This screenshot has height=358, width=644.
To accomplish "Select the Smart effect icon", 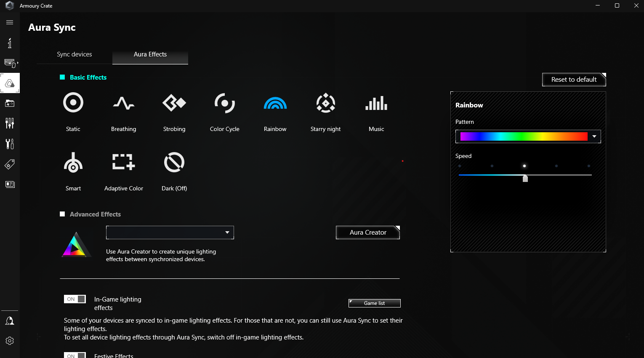I will pos(73,163).
